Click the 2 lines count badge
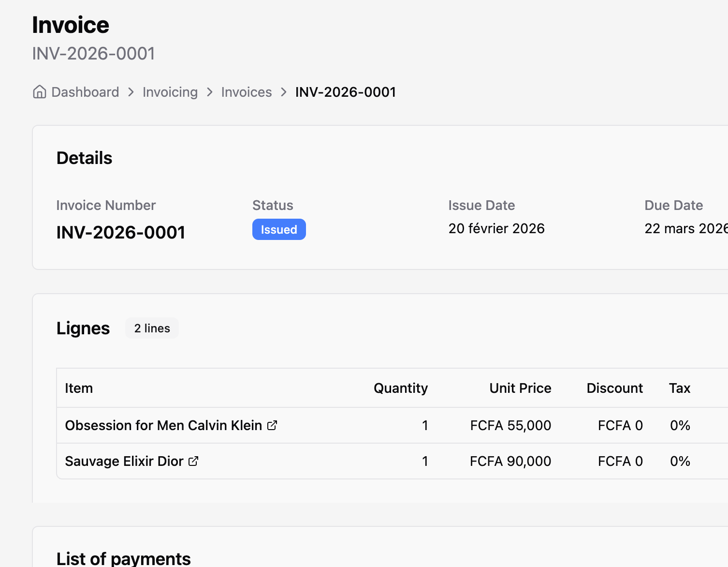This screenshot has width=728, height=567. click(152, 328)
